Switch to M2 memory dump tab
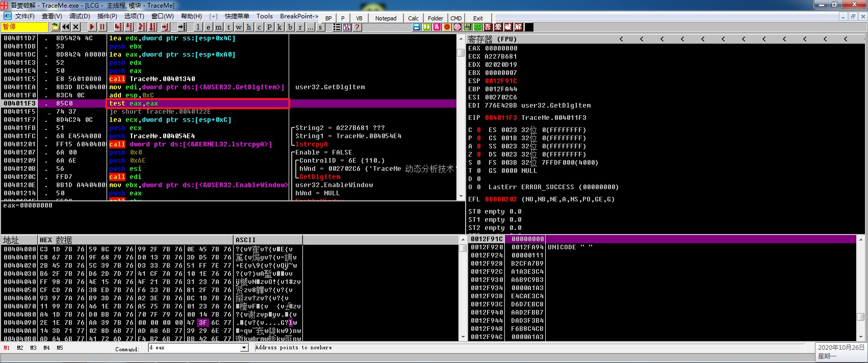The height and width of the screenshot is (363, 868). point(20,348)
